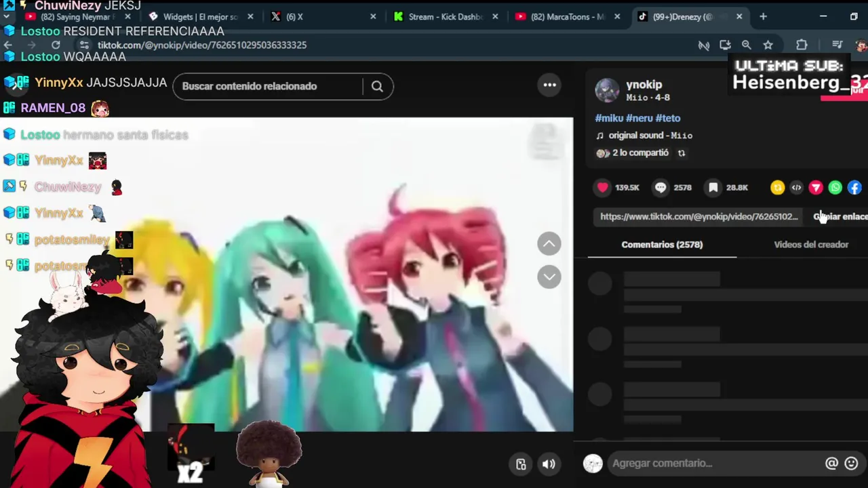
Task: Open the emoji picker in comment box
Action: 852,464
